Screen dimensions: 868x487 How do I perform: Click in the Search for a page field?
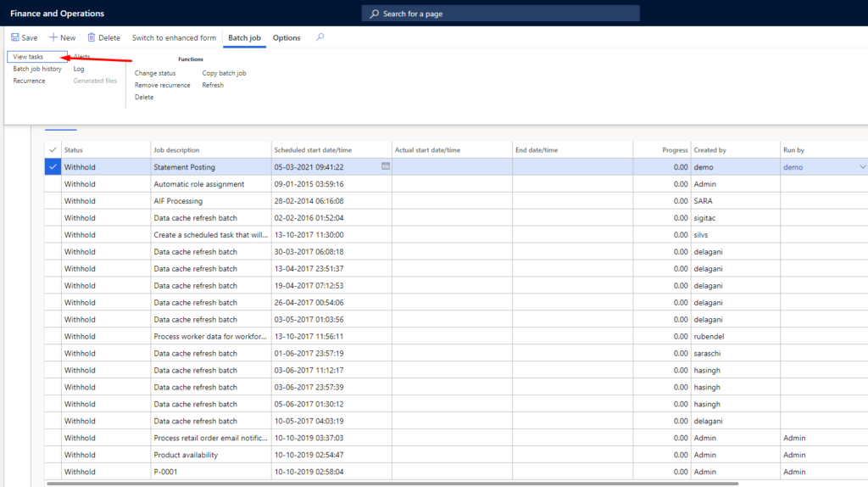(x=500, y=14)
